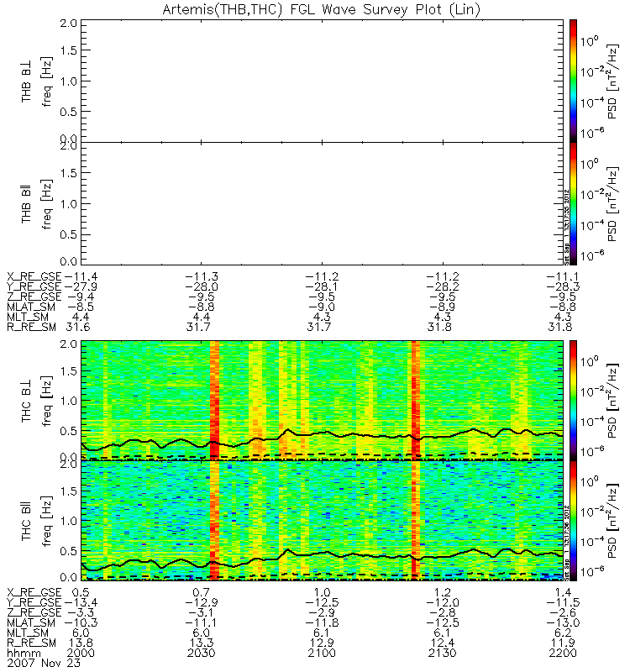Click the THC R_RE_SM value '11.9'
The image size is (630, 672).
click(x=563, y=643)
